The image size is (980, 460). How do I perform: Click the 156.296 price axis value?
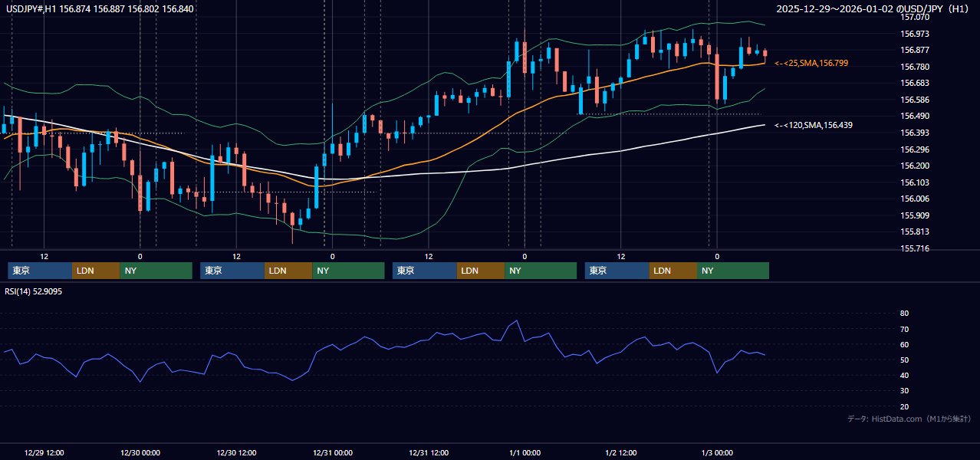914,149
